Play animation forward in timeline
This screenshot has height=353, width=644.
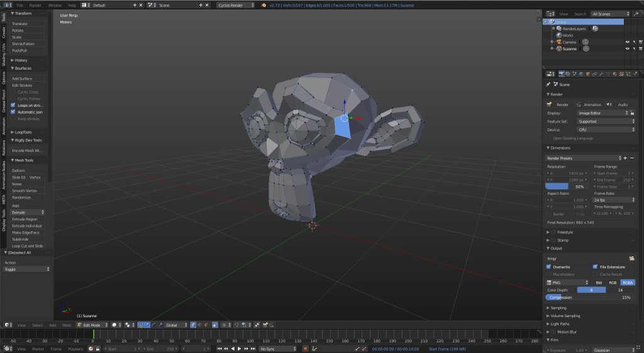pyautogui.click(x=240, y=349)
